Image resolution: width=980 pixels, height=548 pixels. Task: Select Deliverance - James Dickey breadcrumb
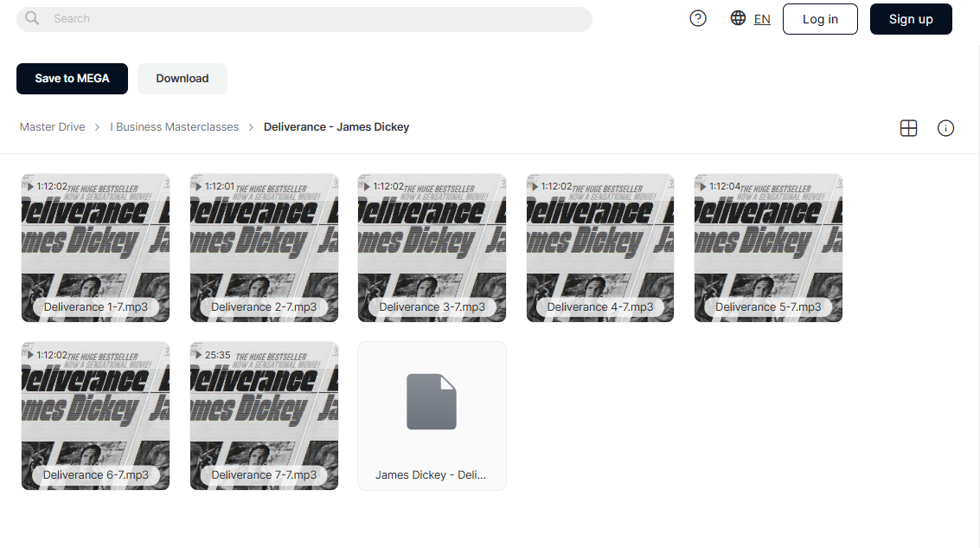point(336,127)
